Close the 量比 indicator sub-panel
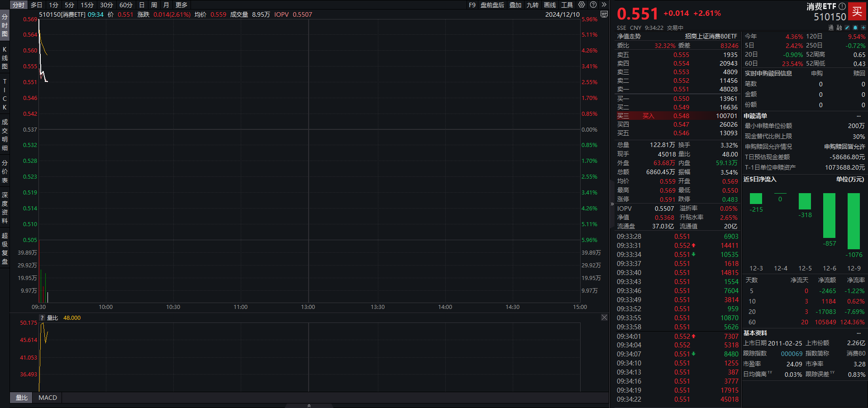868x408 pixels. coord(604,318)
